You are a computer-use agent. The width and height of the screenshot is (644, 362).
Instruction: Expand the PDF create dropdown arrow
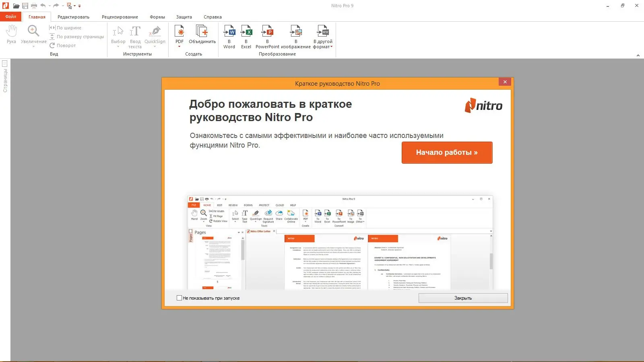click(180, 47)
